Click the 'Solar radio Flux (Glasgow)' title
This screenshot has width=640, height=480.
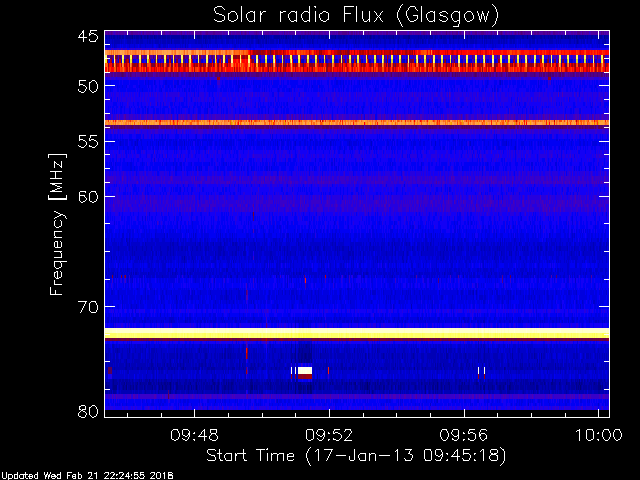[356, 16]
